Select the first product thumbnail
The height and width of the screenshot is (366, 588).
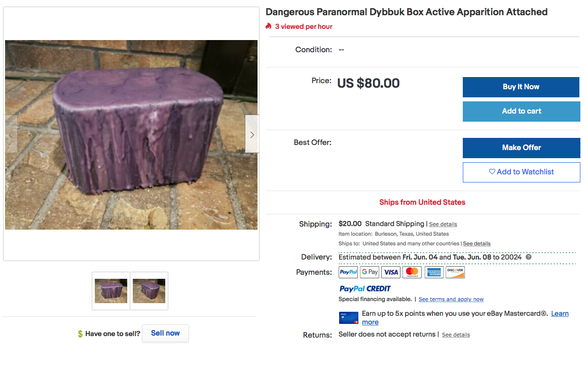coord(111,291)
